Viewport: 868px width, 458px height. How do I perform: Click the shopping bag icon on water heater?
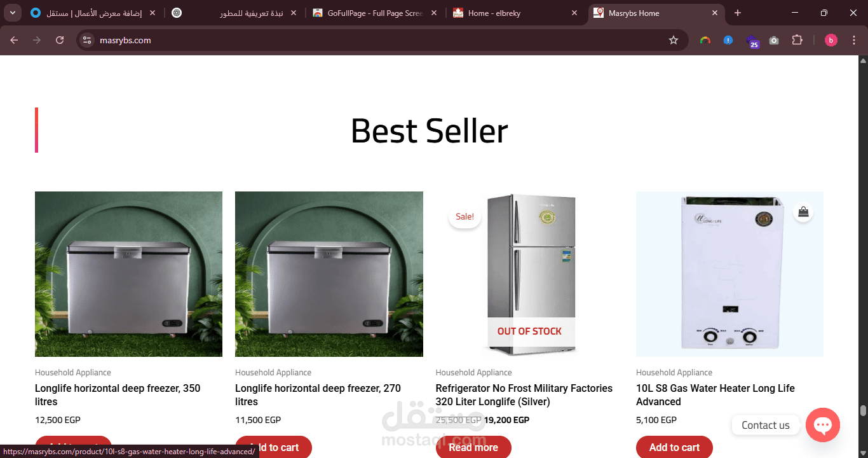pyautogui.click(x=803, y=212)
